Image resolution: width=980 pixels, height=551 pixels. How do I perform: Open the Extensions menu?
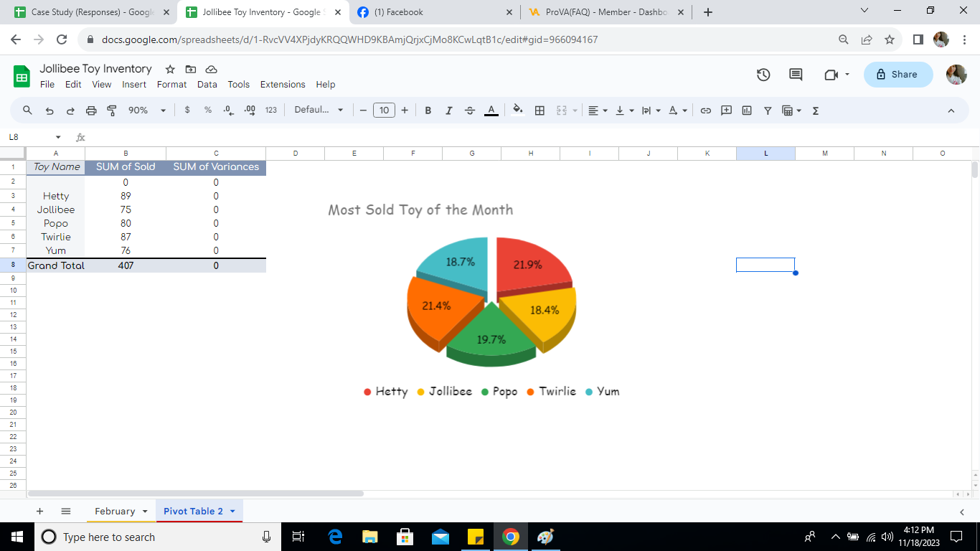283,85
